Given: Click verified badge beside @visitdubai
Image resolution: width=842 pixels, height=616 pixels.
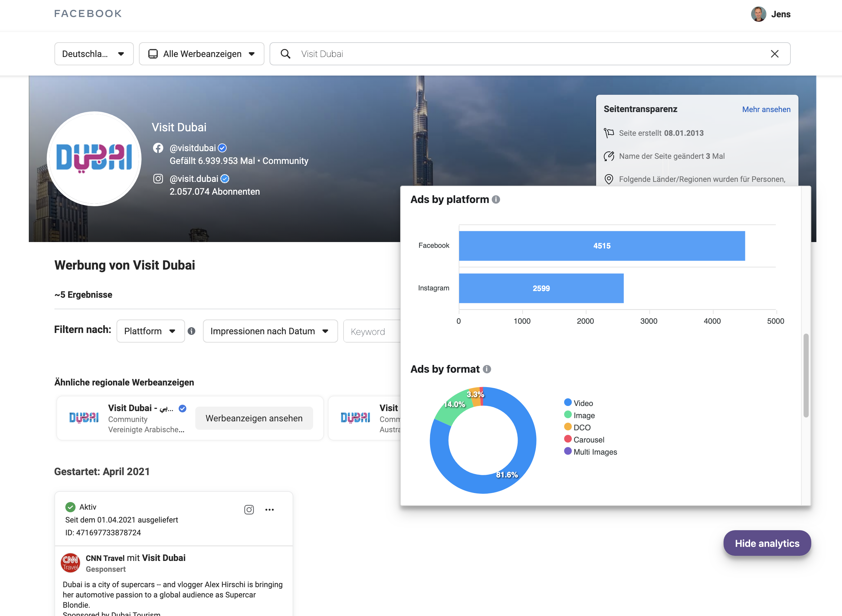Looking at the screenshot, I should 222,148.
